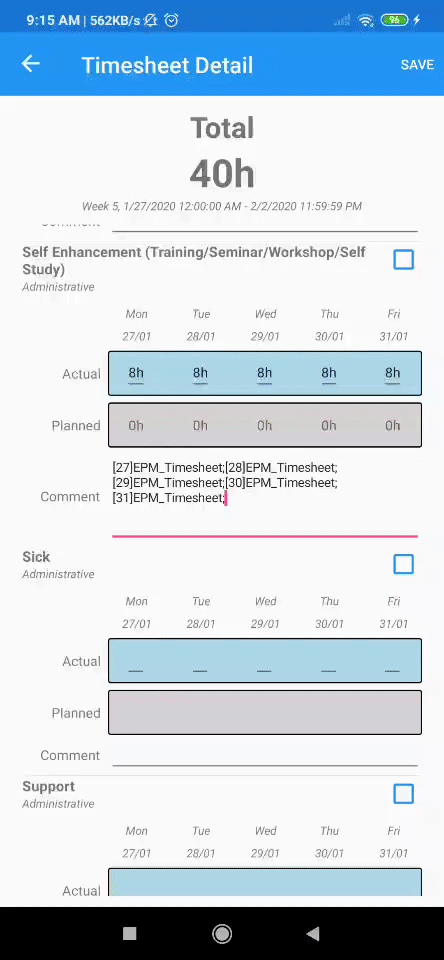This screenshot has height=960, width=444.
Task: Tap the Wi-Fi status icon
Action: (x=366, y=20)
